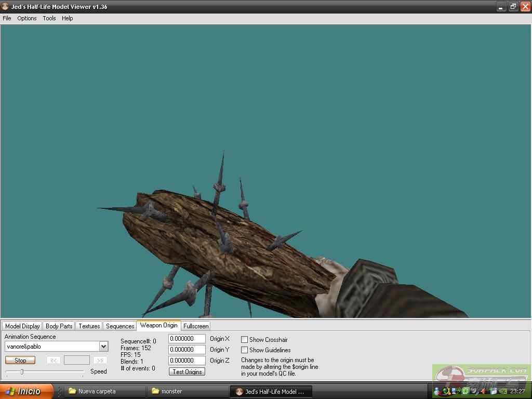This screenshot has width=532, height=399.
Task: Stop the animation playback
Action: pyautogui.click(x=20, y=361)
